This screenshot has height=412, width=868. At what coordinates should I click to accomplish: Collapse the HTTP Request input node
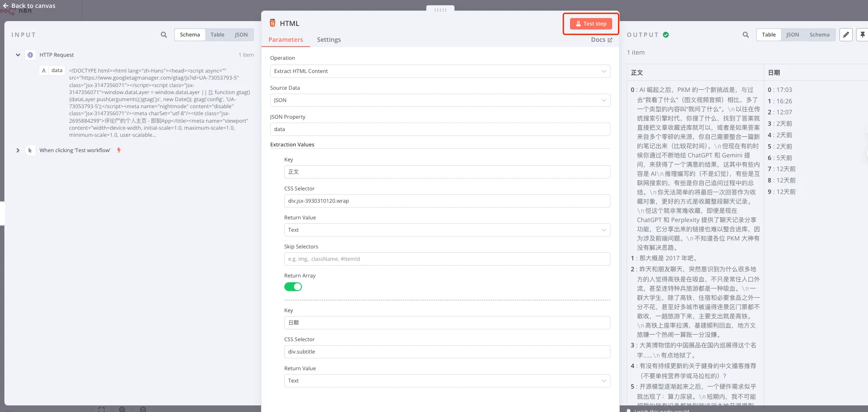pyautogui.click(x=18, y=55)
